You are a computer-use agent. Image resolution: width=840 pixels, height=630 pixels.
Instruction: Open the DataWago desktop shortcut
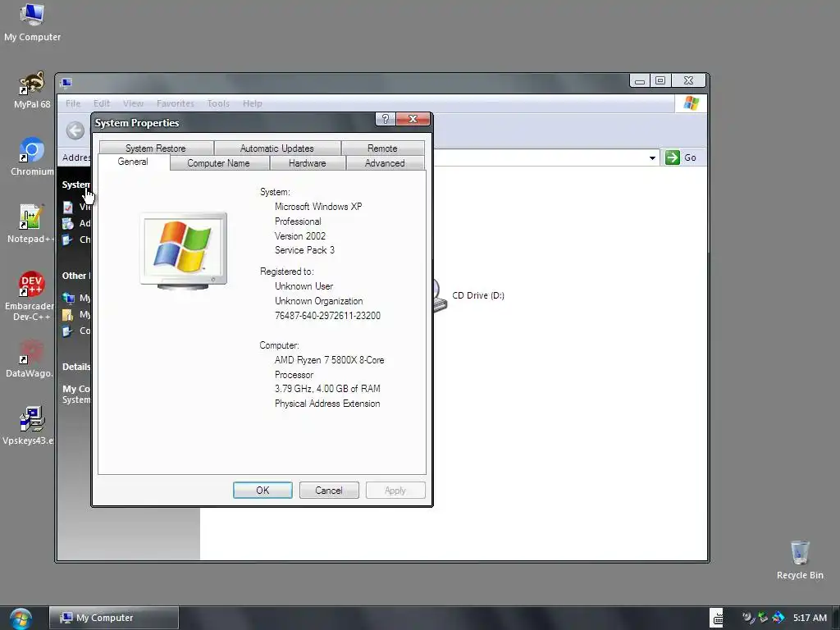point(30,358)
